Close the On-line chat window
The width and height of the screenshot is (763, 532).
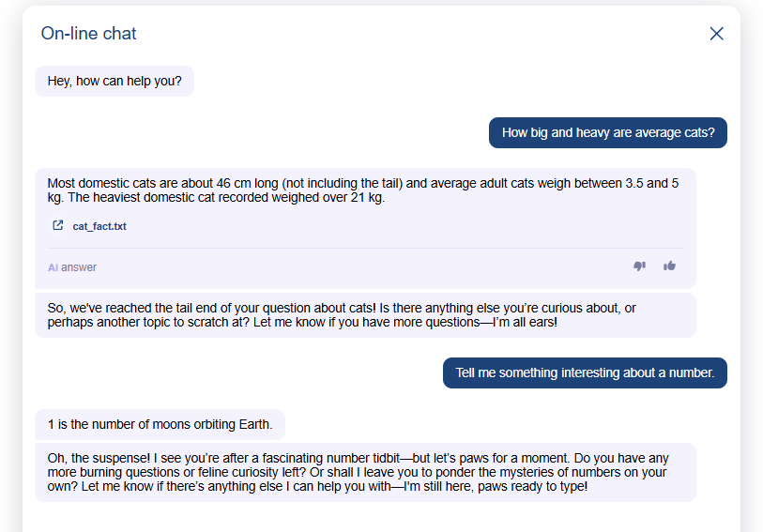tap(716, 34)
